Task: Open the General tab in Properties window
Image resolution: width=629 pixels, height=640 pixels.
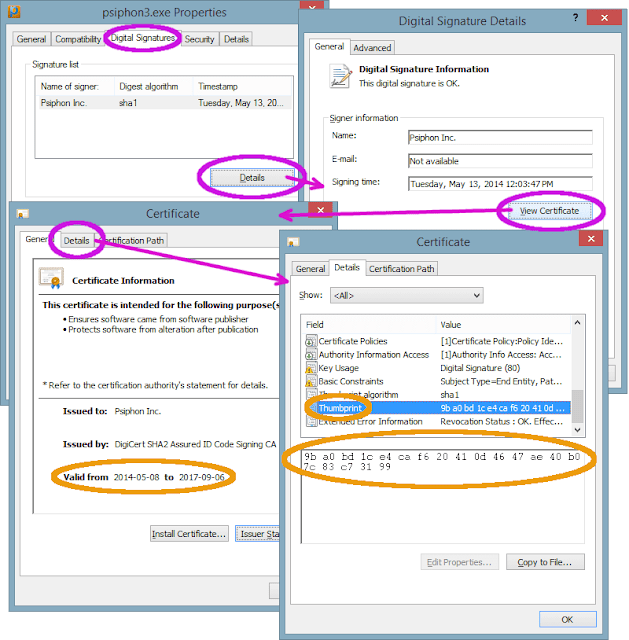Action: 31,39
